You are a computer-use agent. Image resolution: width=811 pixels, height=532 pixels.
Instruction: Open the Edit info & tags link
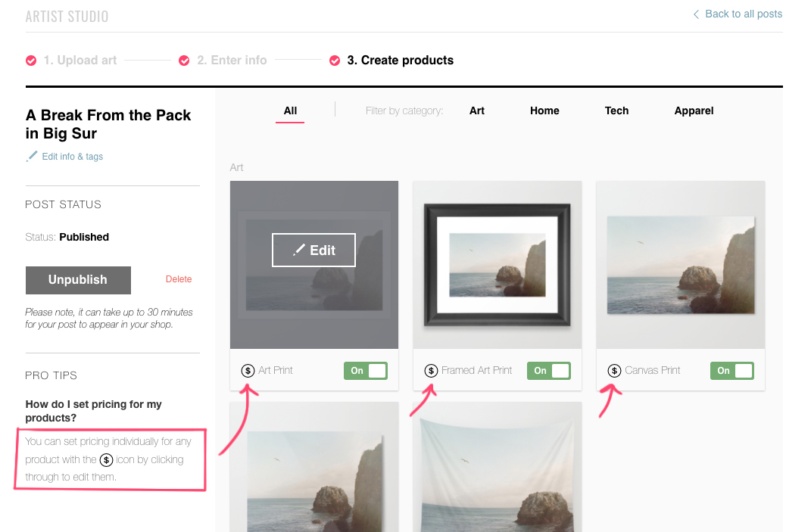pos(73,156)
